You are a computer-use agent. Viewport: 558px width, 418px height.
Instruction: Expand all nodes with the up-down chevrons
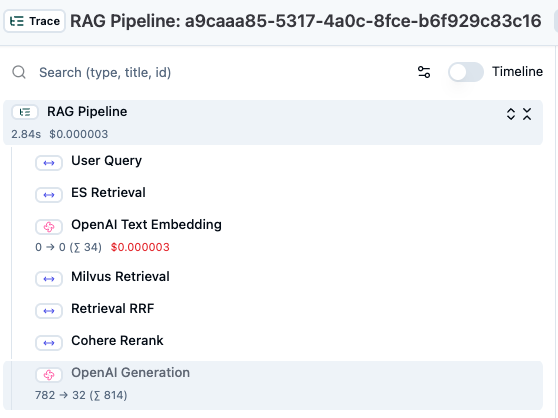click(x=511, y=114)
